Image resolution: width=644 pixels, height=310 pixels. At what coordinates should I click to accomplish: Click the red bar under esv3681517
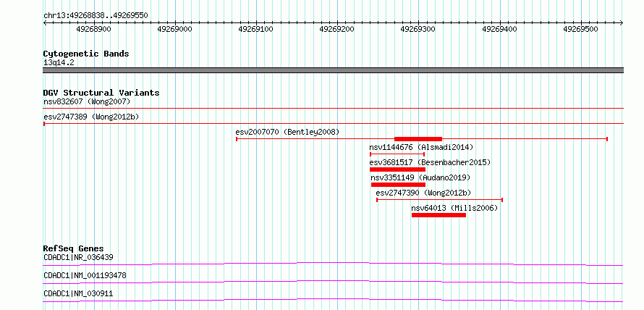click(x=397, y=169)
